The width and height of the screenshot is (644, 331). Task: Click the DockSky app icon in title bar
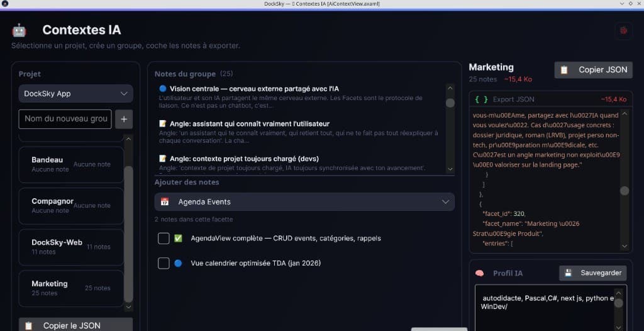point(4,4)
